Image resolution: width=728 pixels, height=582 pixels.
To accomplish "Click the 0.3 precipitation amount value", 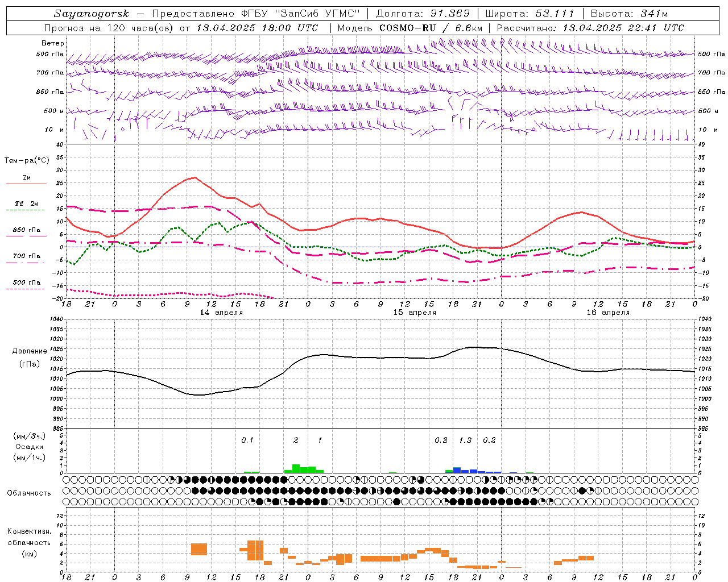I will coord(441,440).
